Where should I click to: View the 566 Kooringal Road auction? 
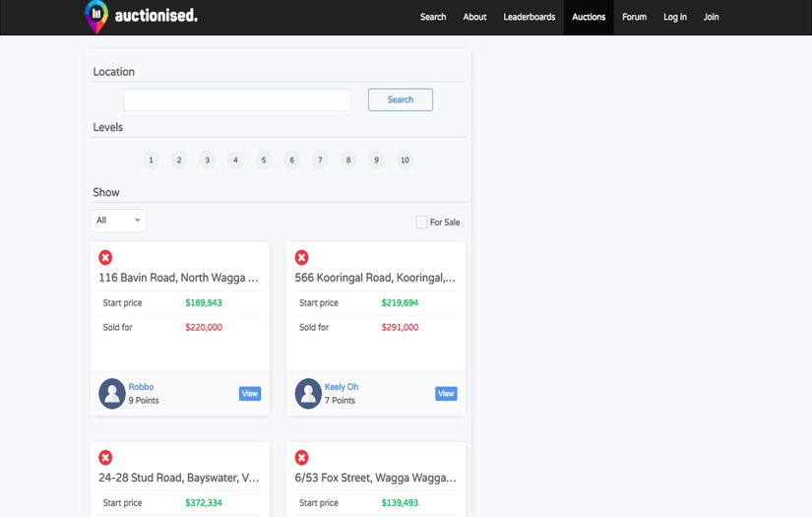pos(446,394)
